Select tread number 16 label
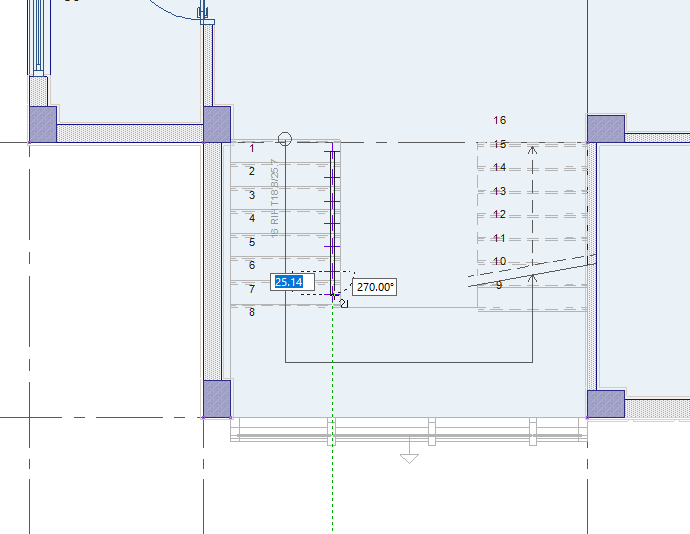The height and width of the screenshot is (534, 690). tap(499, 120)
